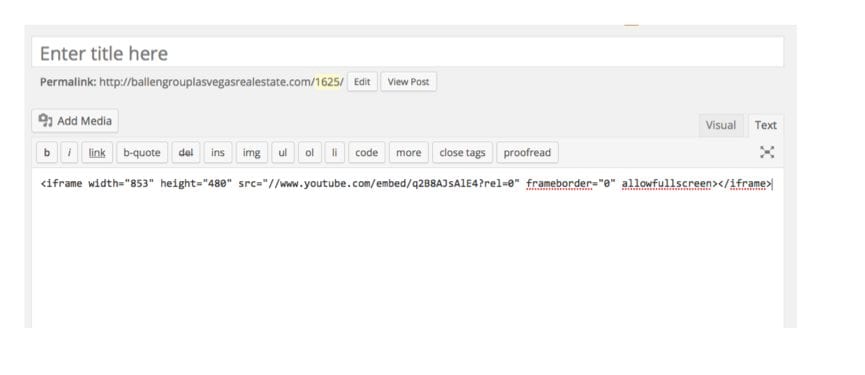Insert unordered list with ul button
This screenshot has height=375, width=865.
[282, 153]
